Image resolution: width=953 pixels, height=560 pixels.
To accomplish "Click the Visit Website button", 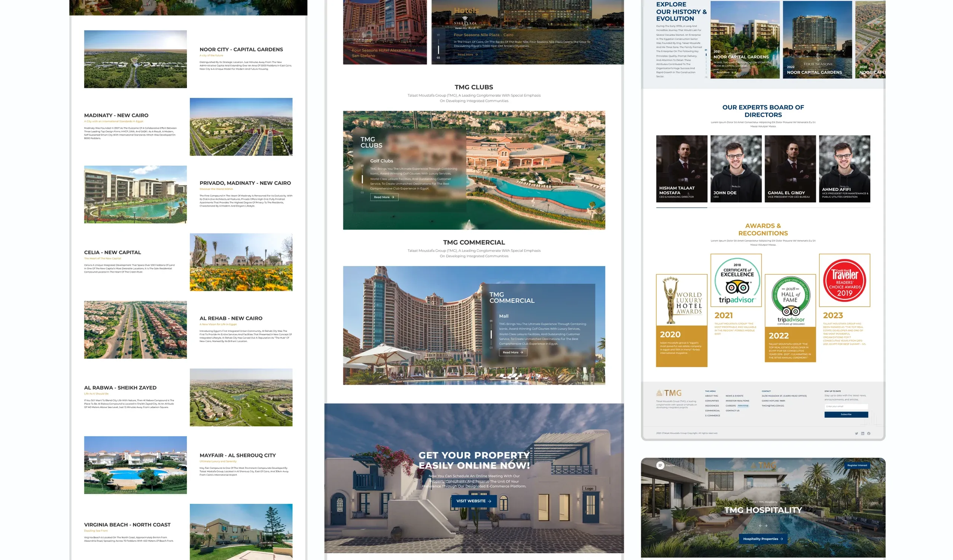I will (x=474, y=501).
